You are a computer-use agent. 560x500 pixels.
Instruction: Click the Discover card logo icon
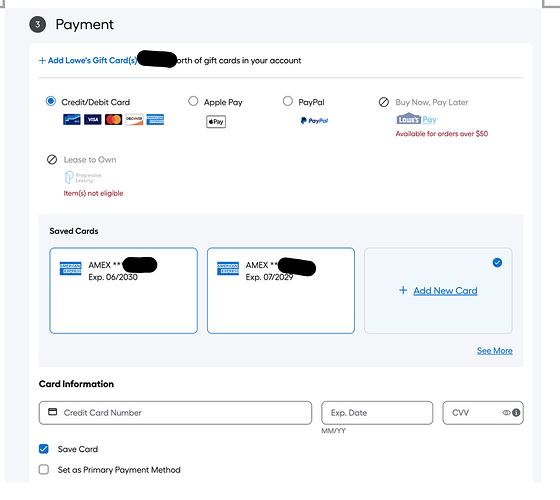[134, 120]
